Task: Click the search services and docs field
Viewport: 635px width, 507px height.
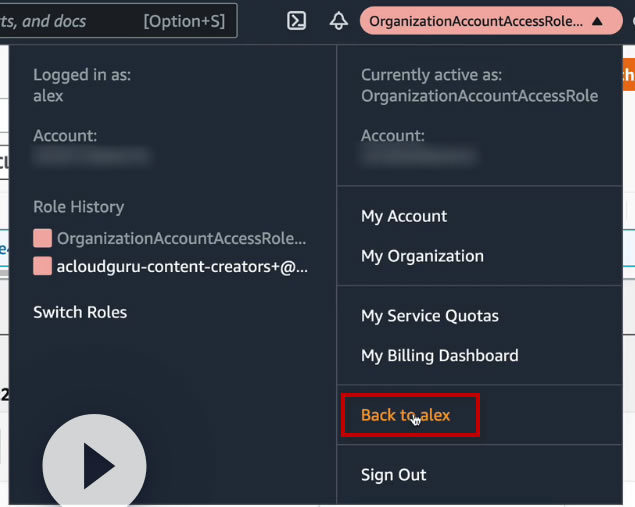Action: click(x=118, y=20)
